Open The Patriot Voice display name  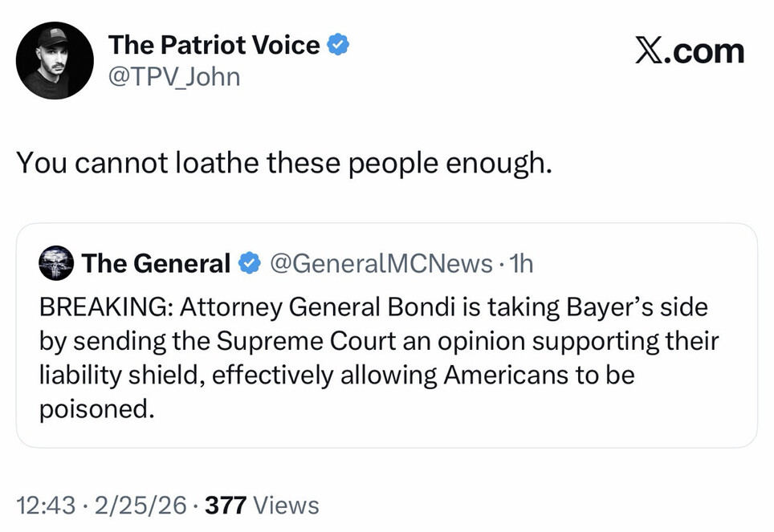pos(214,45)
